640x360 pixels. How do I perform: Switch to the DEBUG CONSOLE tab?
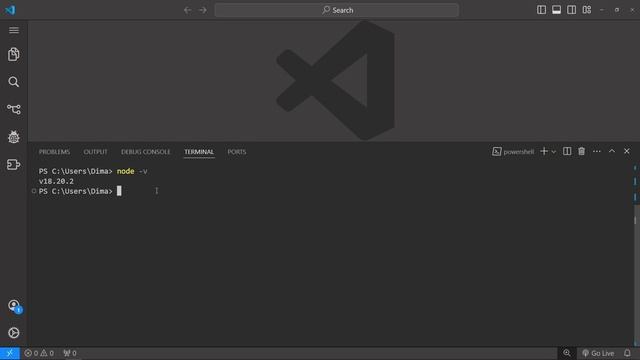[x=146, y=152]
